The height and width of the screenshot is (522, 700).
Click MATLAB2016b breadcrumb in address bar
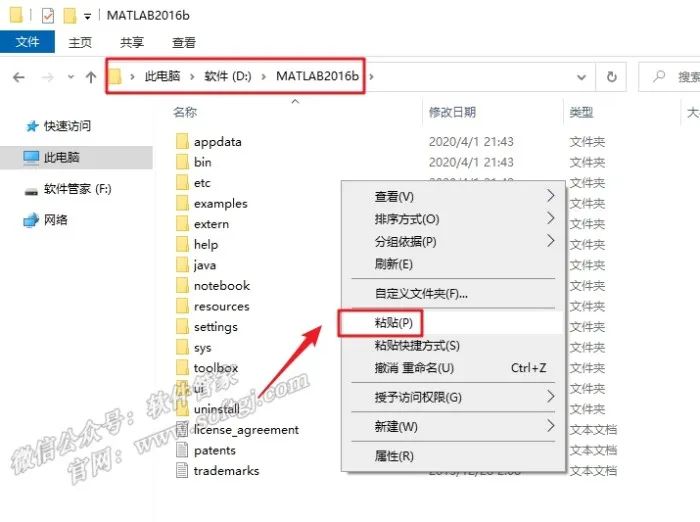pos(317,76)
